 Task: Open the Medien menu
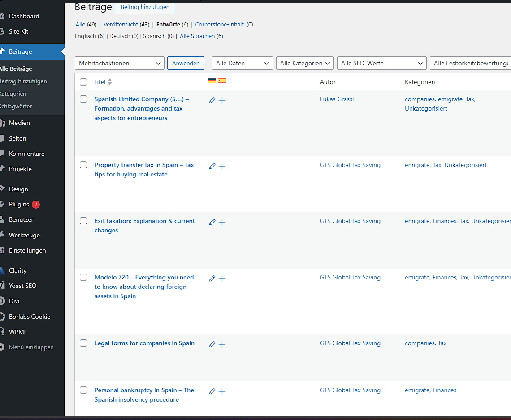click(19, 123)
